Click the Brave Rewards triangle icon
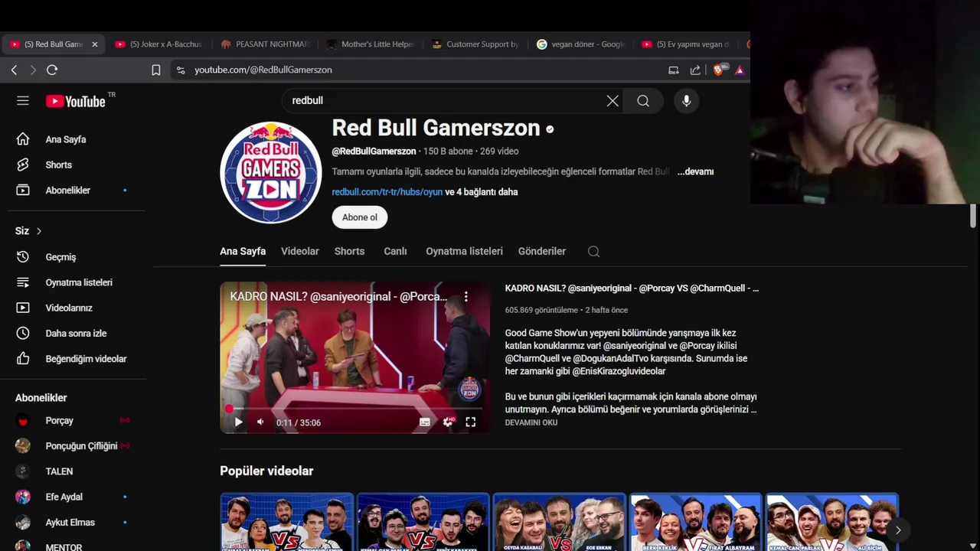Viewport: 980px width, 551px height. click(x=740, y=70)
